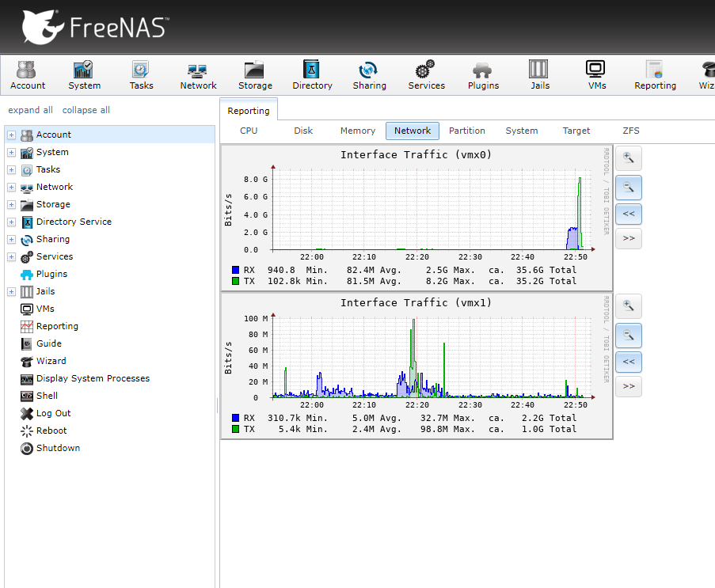The height and width of the screenshot is (588, 715).
Task: Select the ZFS reporting tab
Action: [631, 131]
